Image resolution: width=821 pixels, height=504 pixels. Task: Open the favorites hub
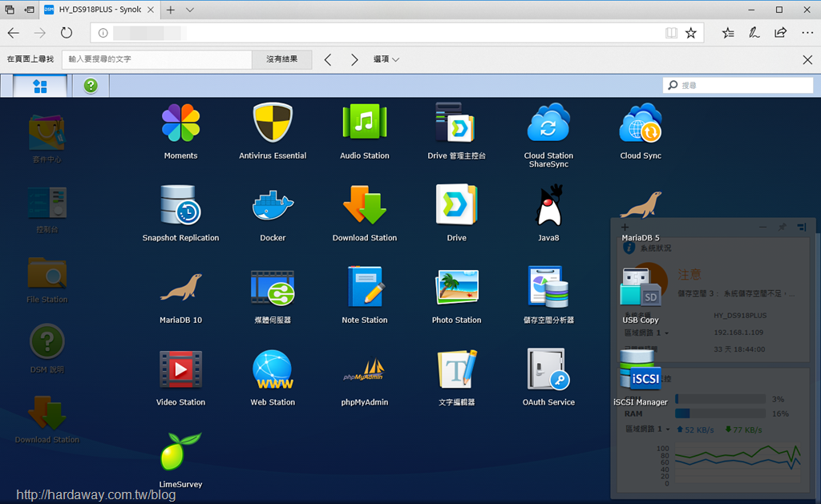pos(728,33)
